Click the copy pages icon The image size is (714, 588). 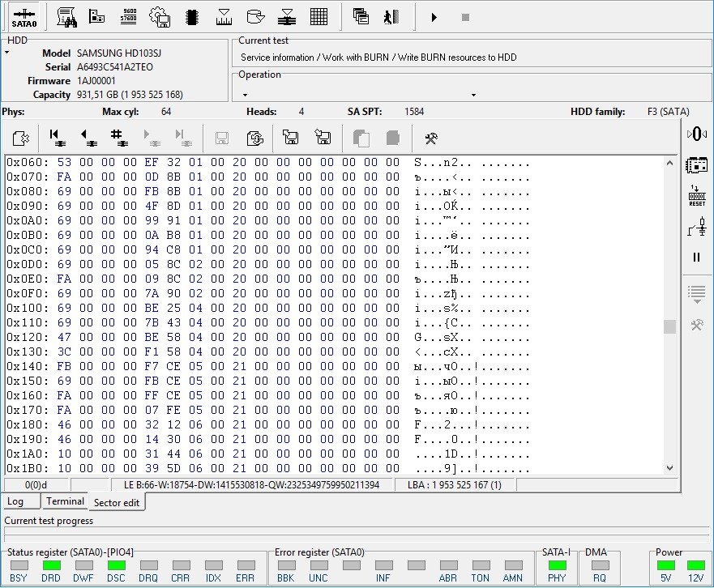point(361,138)
